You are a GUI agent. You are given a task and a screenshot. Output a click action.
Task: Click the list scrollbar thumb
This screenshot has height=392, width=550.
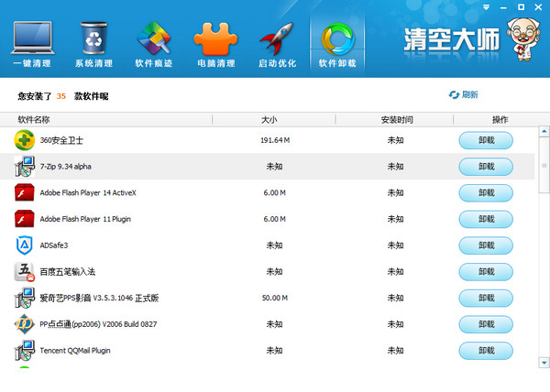pos(544,165)
